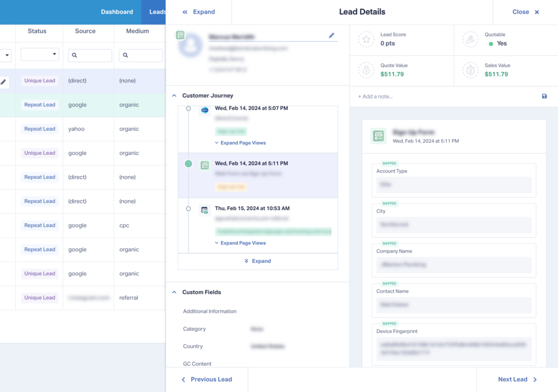Click the City field value

coord(454,225)
